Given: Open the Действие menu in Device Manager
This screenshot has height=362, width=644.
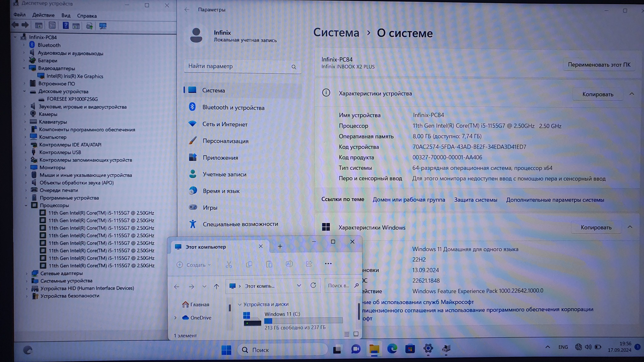Looking at the screenshot, I should click(x=43, y=15).
